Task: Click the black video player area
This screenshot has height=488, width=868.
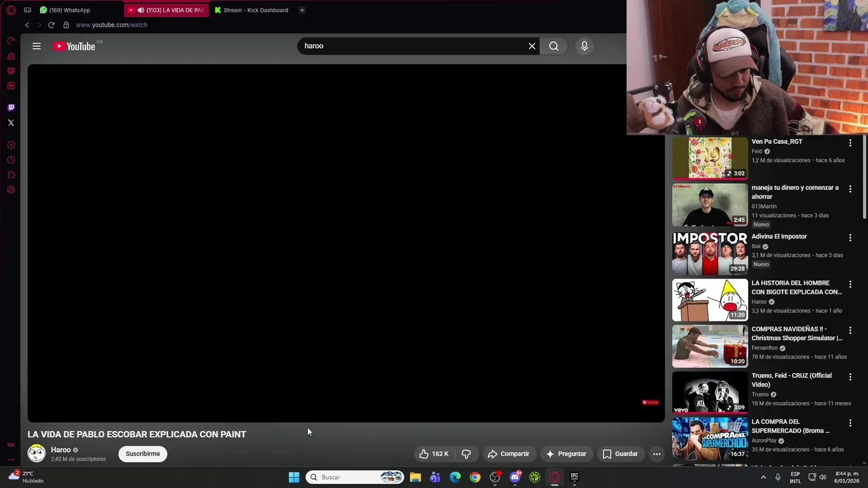Action: 346,243
